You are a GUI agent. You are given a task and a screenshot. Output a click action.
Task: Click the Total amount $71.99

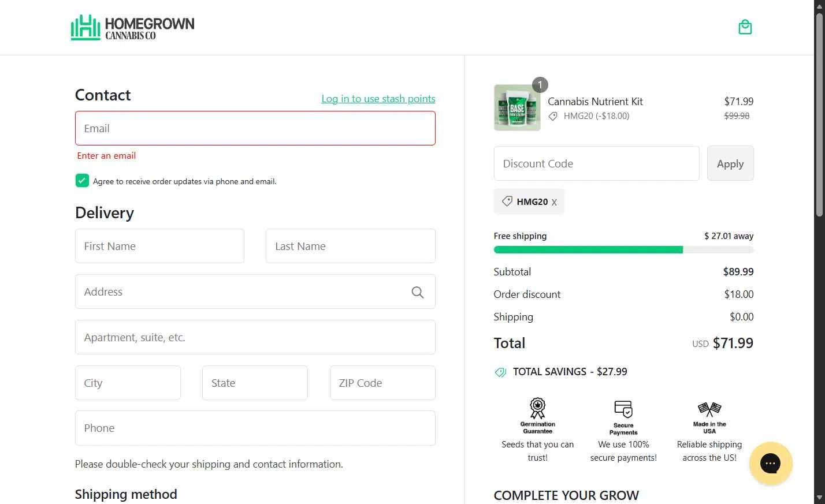tap(733, 344)
